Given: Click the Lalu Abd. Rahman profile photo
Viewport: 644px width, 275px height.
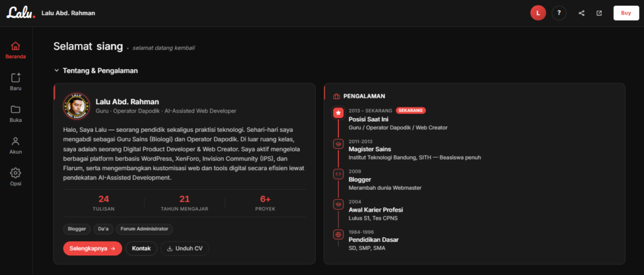Looking at the screenshot, I should click(x=76, y=106).
